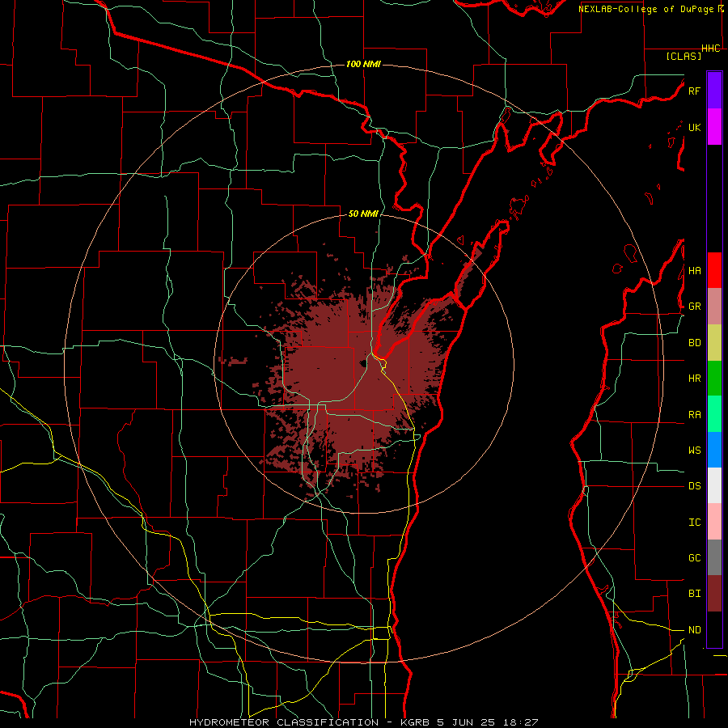The width and height of the screenshot is (728, 728).
Task: Click the 50 NMI range ring label
Action: 363,214
